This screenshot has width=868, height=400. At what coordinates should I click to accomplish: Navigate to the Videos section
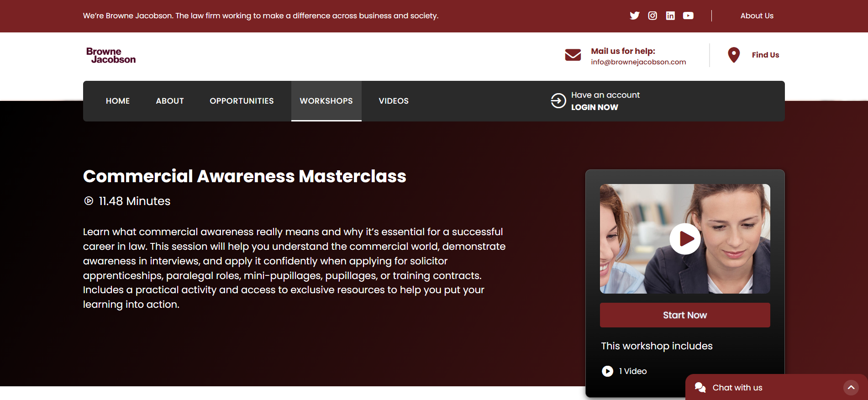[394, 101]
